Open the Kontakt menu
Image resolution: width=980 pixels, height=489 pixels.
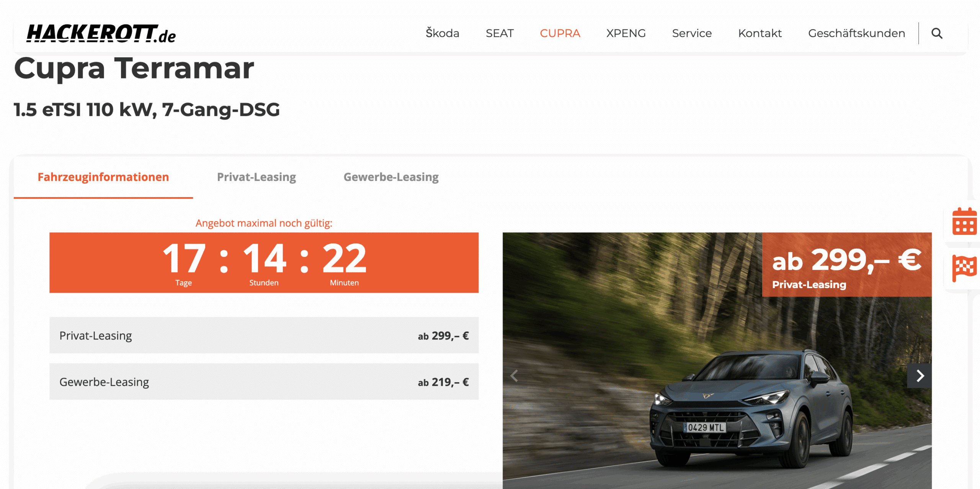(760, 33)
